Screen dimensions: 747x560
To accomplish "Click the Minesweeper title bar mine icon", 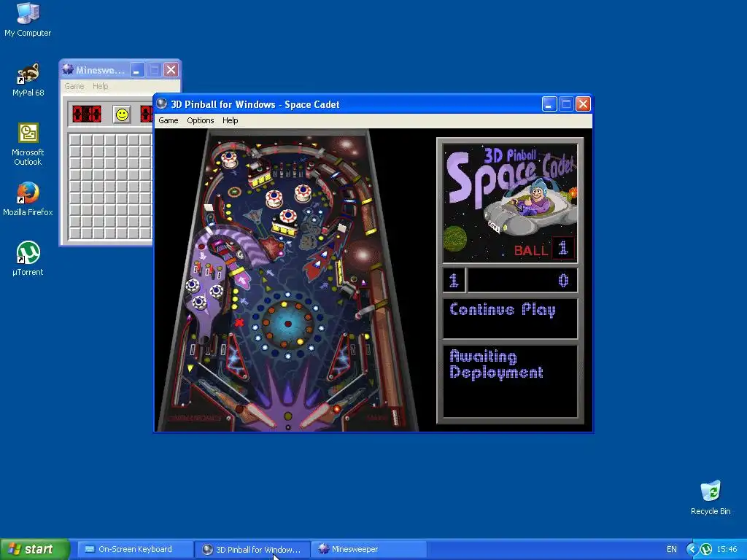I will coord(68,69).
